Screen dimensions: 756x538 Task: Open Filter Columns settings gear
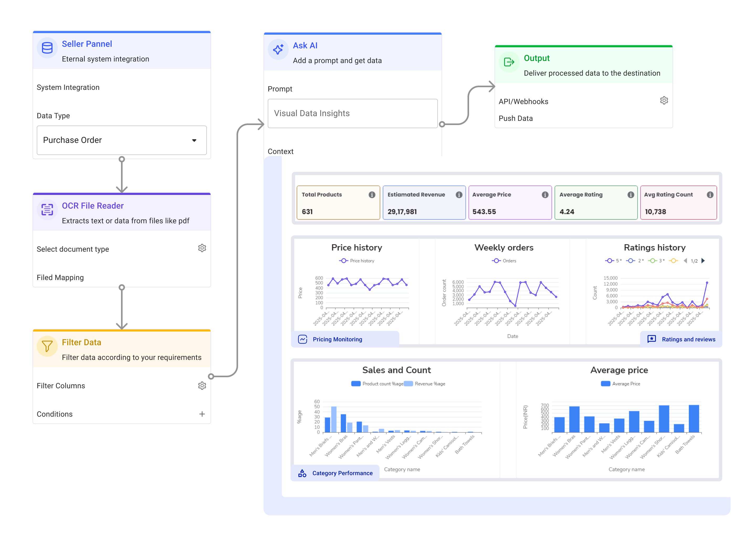coord(202,386)
